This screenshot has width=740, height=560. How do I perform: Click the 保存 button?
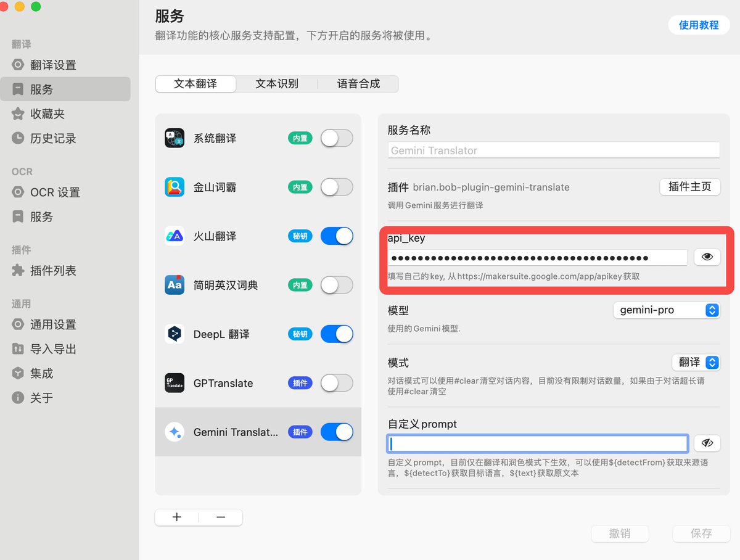[702, 533]
